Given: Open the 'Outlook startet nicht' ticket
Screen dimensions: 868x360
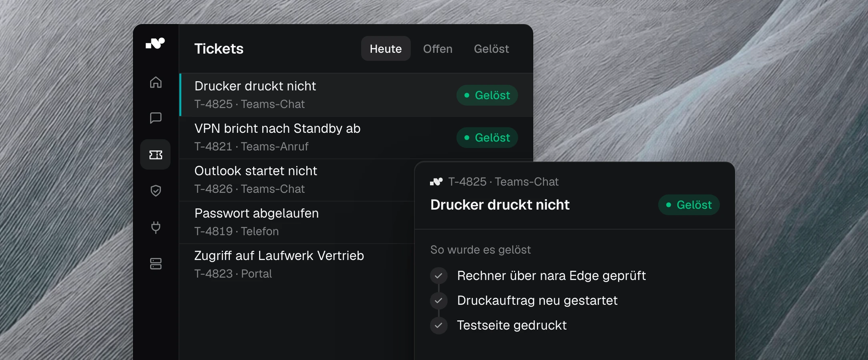Looking at the screenshot, I should point(297,180).
